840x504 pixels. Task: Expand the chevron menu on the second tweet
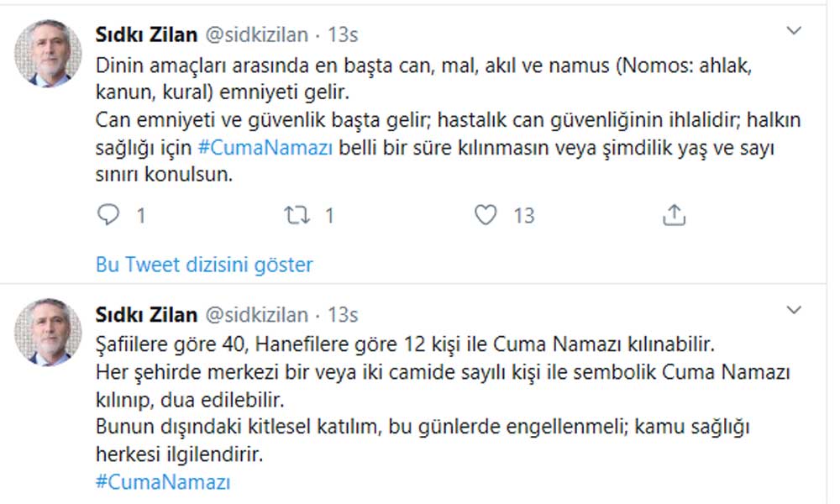(x=794, y=311)
